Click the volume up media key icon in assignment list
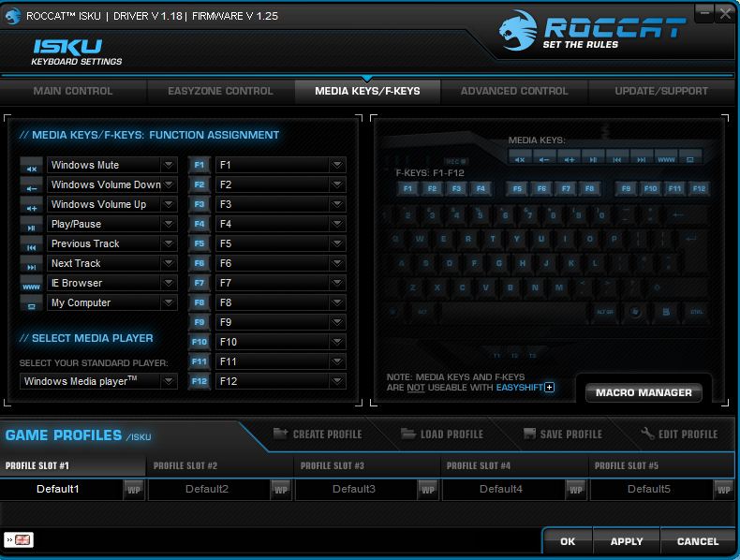Viewport: 740px width, 560px height. pyautogui.click(x=32, y=205)
